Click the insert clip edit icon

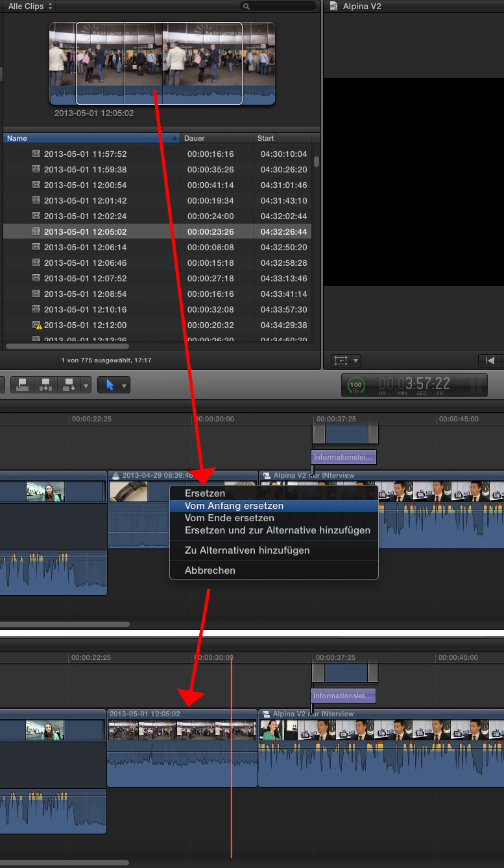tap(45, 384)
